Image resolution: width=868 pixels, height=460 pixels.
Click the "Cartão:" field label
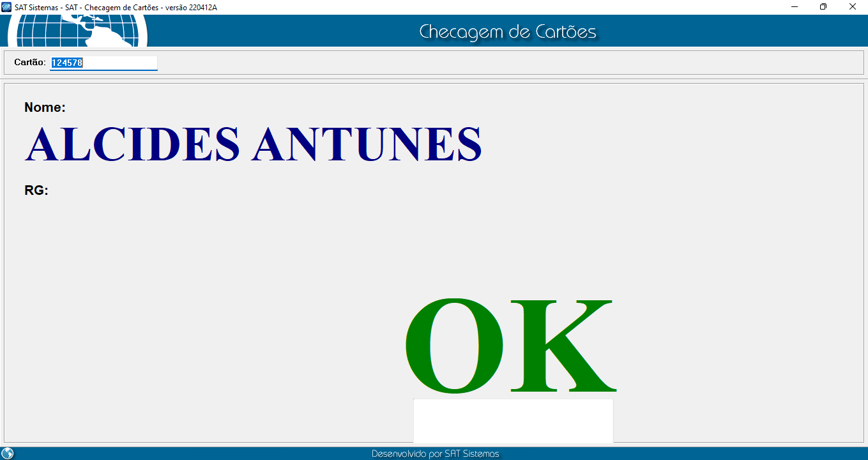[x=29, y=63]
